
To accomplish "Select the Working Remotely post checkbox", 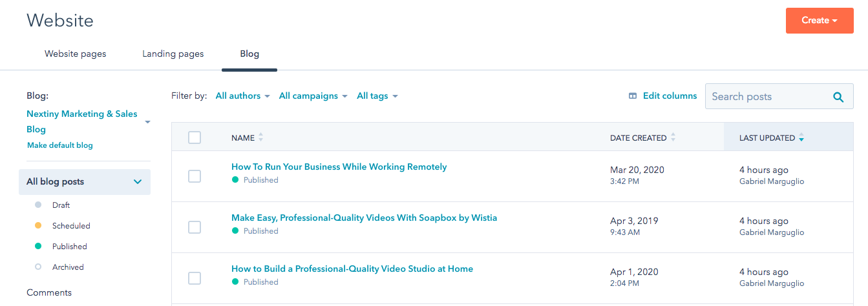I will point(195,176).
